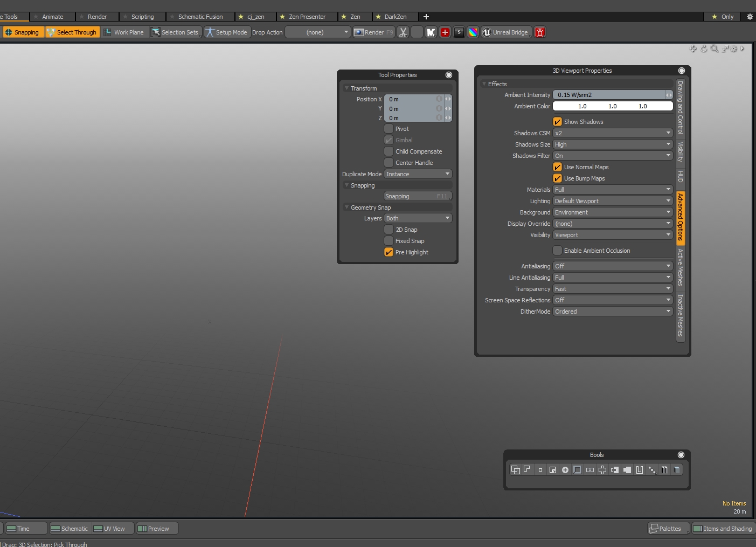Open the Shadows Size dropdown
Viewport: 756px width, 547px height.
613,144
